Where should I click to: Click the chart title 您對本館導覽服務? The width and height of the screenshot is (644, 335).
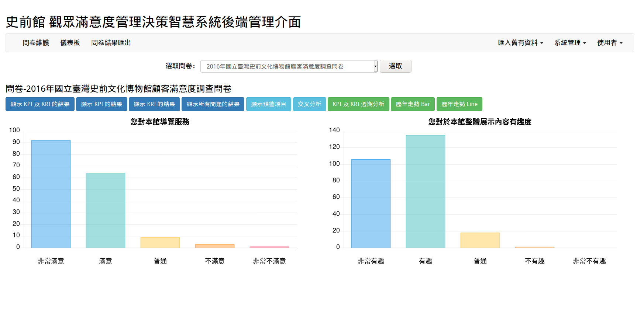coord(160,122)
